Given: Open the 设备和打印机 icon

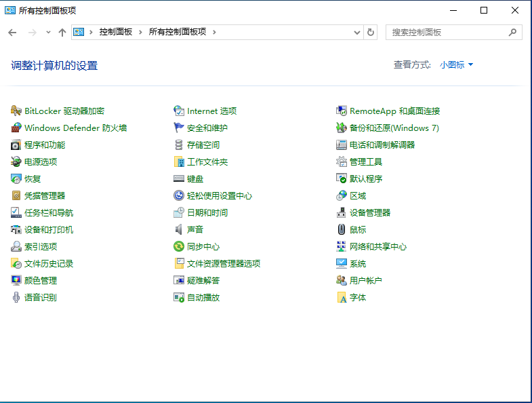Looking at the screenshot, I should point(16,230).
